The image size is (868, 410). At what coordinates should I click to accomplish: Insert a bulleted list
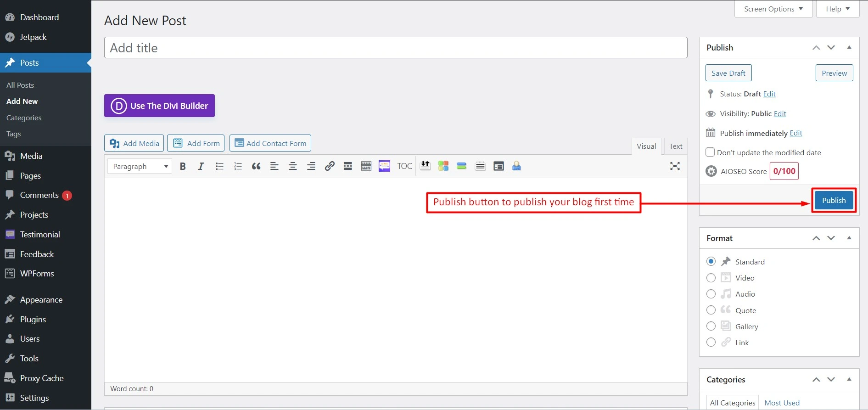tap(219, 166)
